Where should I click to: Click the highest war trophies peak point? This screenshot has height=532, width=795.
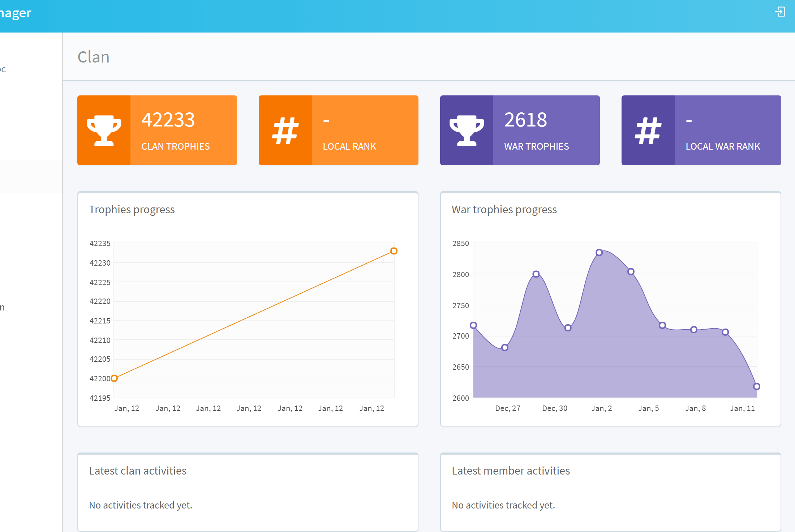pos(599,252)
